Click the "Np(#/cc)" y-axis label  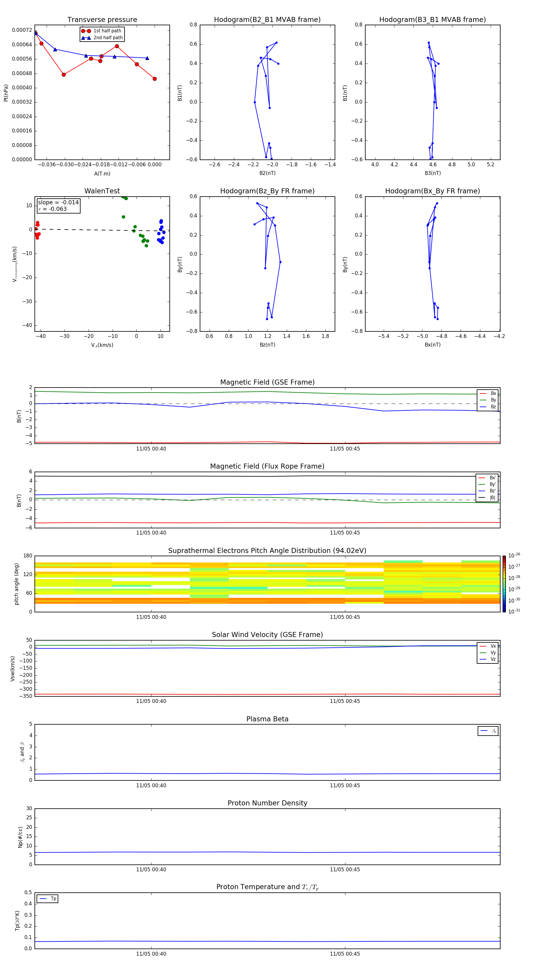20,837
